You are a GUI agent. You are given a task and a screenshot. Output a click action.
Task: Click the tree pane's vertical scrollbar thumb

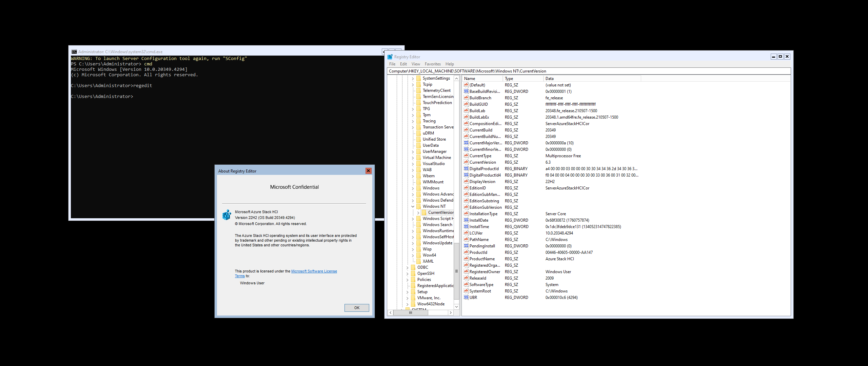tap(456, 271)
